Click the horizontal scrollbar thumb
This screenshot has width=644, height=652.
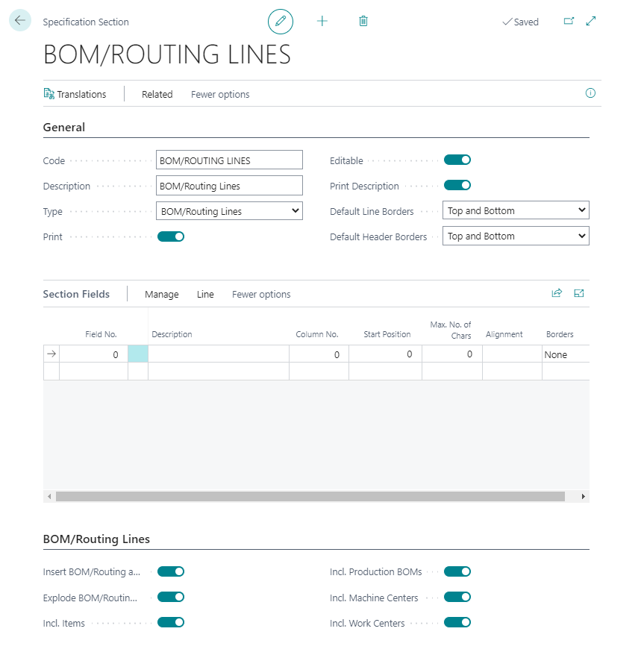[310, 497]
